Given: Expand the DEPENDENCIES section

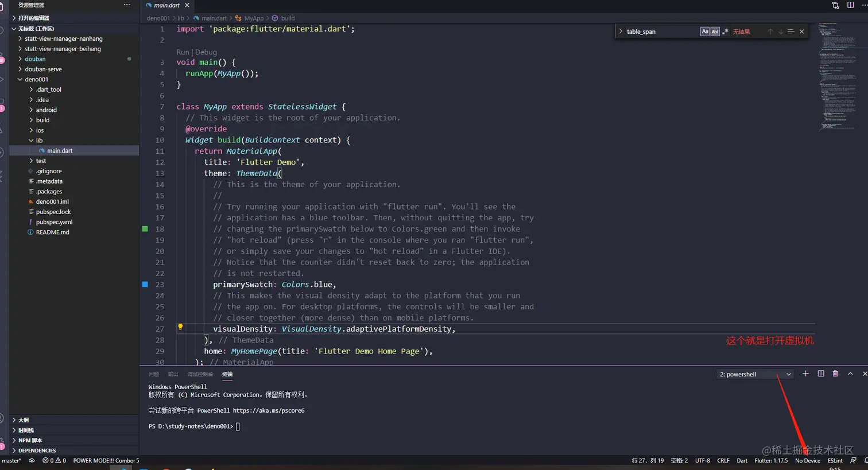Looking at the screenshot, I should click(74, 450).
